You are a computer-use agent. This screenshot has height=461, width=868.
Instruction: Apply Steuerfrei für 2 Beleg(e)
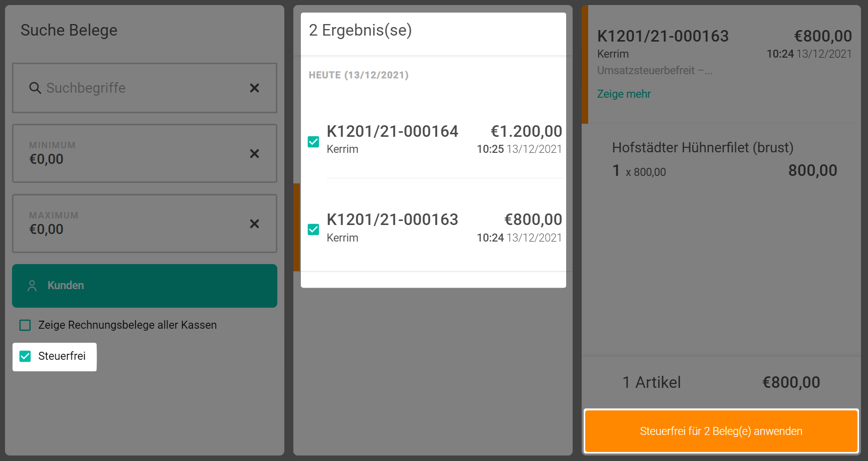tap(721, 431)
